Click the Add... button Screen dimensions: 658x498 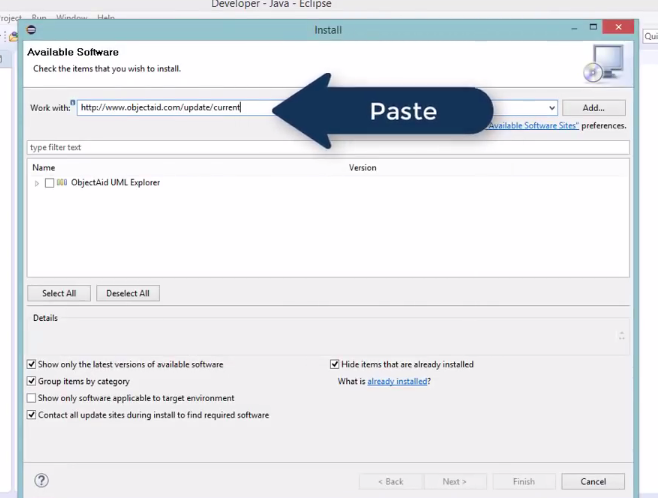coord(593,108)
